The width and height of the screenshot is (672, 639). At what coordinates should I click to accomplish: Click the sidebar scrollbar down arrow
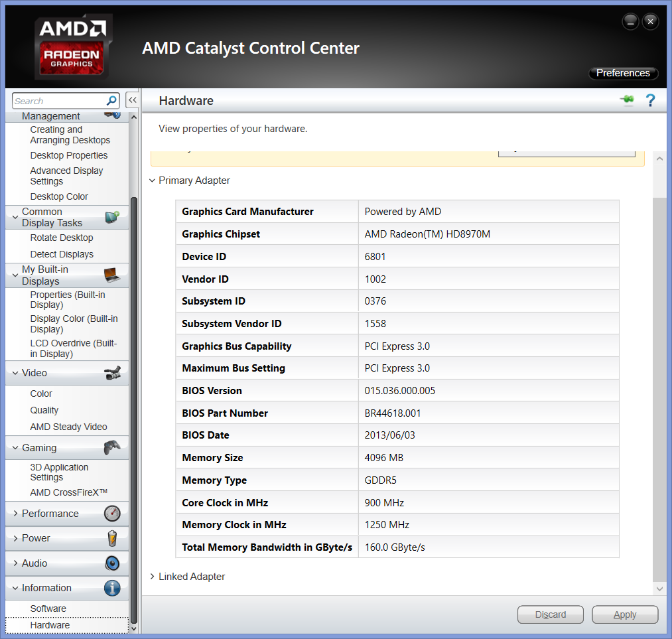click(134, 628)
